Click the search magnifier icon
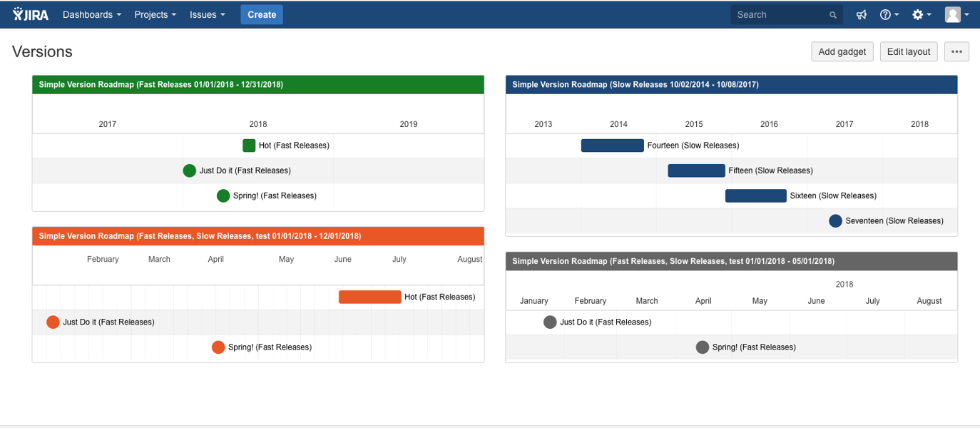 click(832, 15)
